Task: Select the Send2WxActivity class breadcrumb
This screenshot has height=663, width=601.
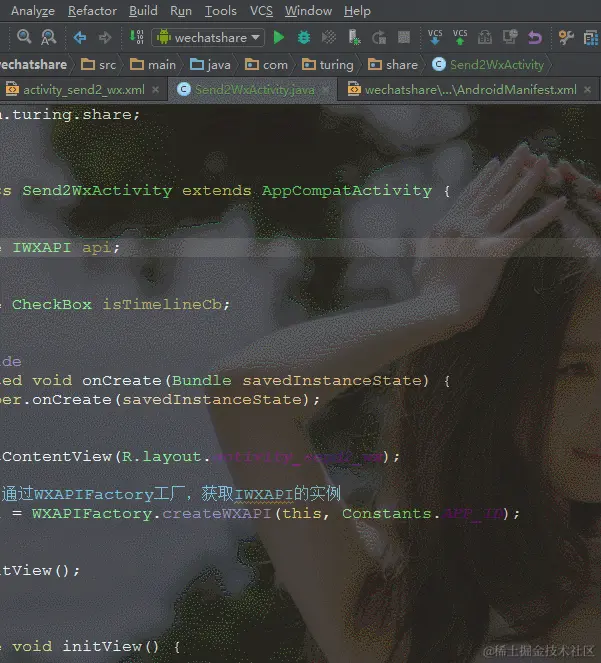Action: pyautogui.click(x=488, y=65)
